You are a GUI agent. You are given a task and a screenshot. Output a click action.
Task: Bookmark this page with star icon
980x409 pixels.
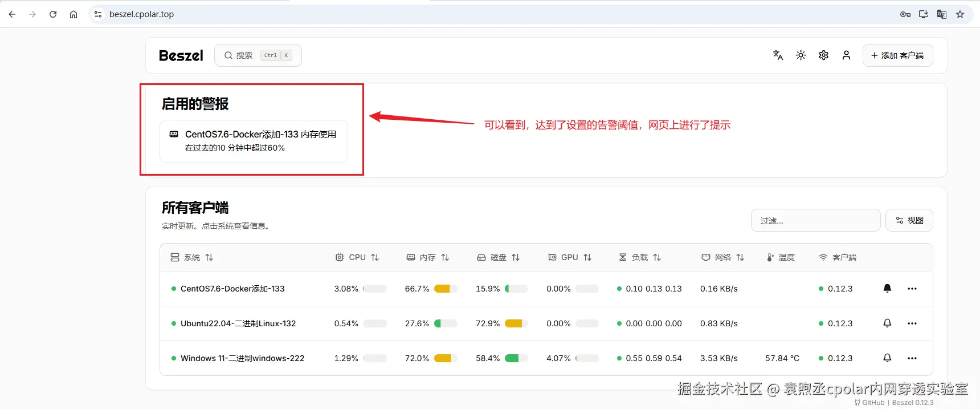960,14
